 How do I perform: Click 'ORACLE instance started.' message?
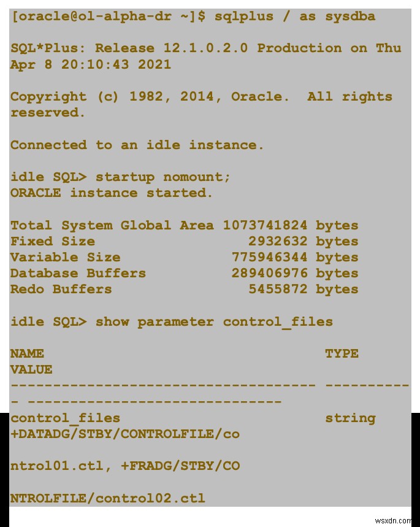(x=112, y=193)
